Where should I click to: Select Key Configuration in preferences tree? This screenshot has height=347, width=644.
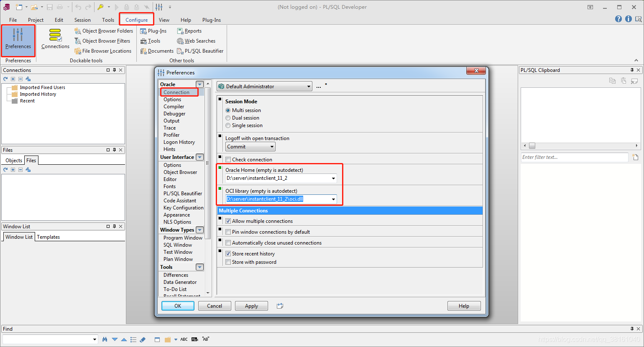(184, 208)
